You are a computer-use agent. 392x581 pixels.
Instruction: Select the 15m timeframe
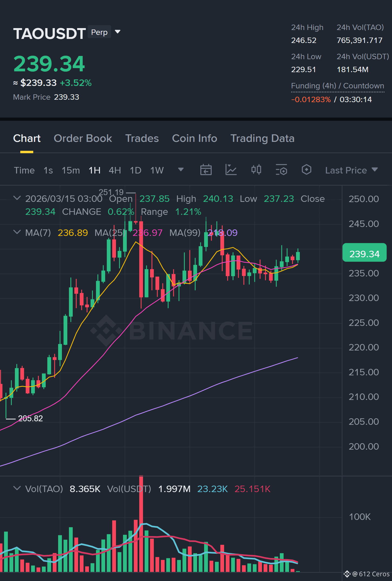pyautogui.click(x=71, y=170)
